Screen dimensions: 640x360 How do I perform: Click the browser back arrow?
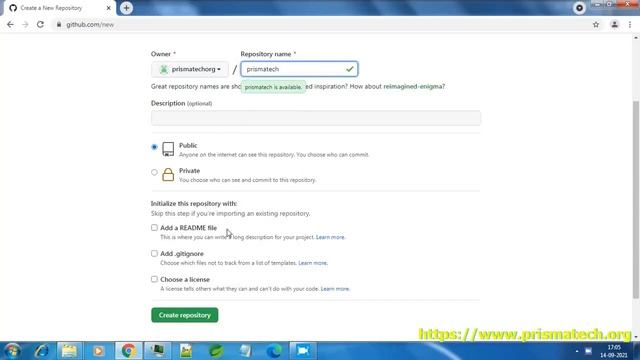[x=10, y=24]
